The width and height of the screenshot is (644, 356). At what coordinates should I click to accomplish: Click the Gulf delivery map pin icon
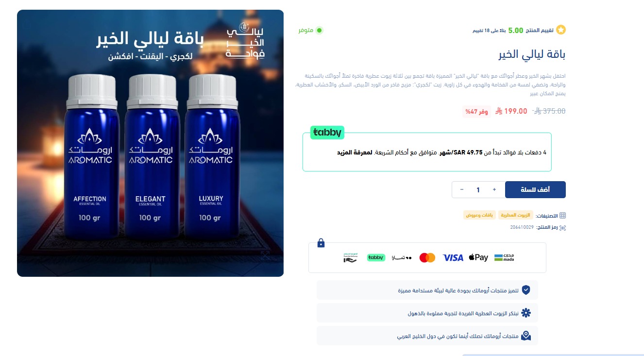point(526,336)
